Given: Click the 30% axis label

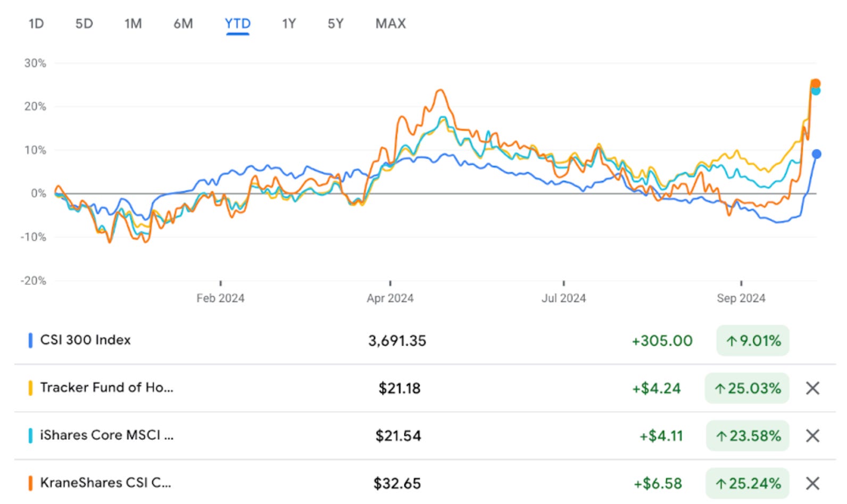Looking at the screenshot, I should (x=35, y=63).
